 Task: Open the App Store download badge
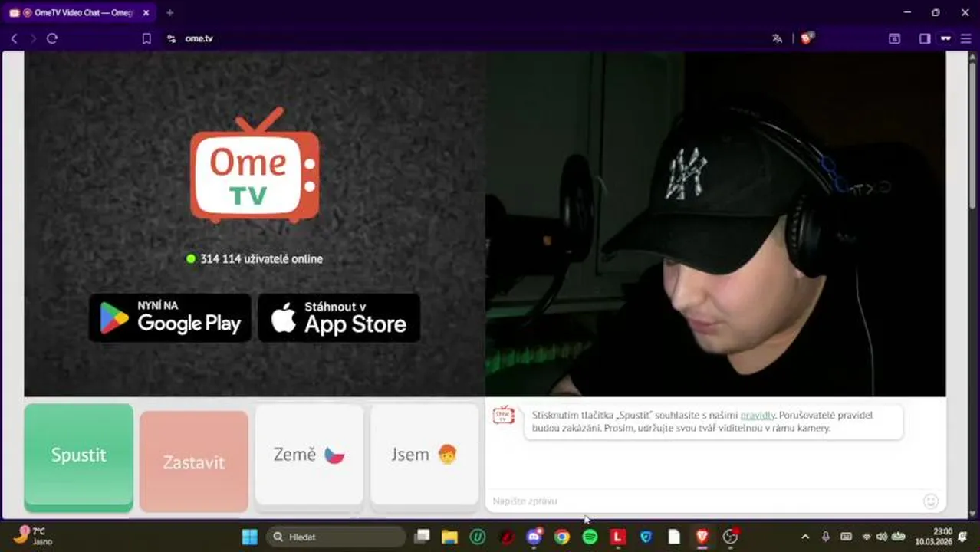click(x=339, y=317)
